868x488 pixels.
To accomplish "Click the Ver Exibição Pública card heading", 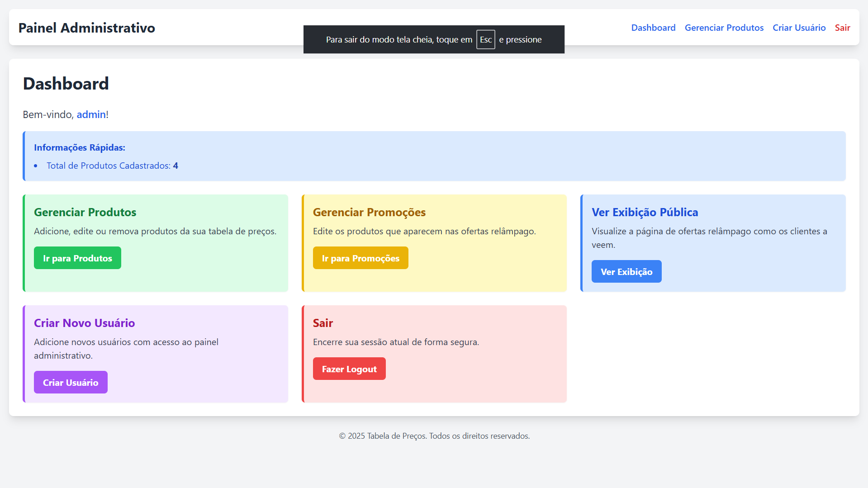I will pyautogui.click(x=645, y=212).
